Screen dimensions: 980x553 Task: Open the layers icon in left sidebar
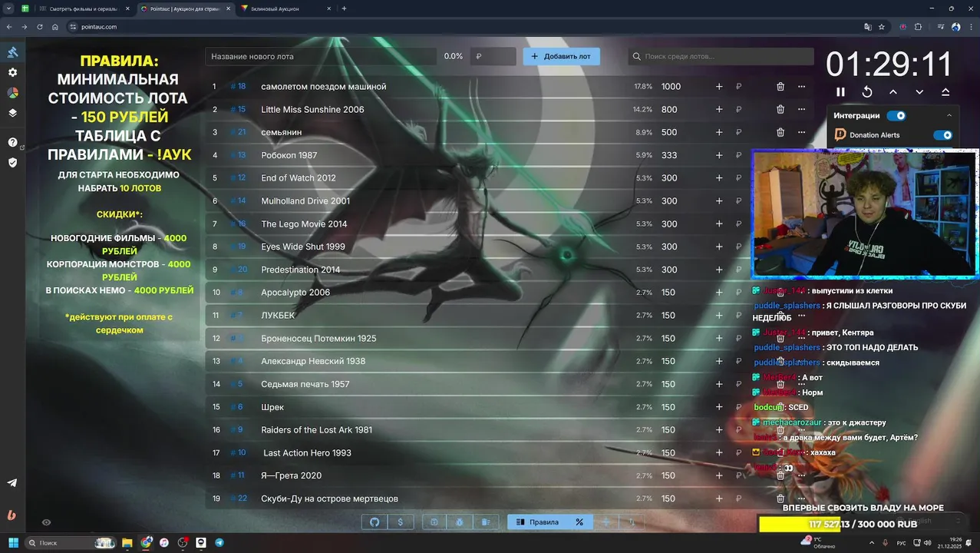coord(12,112)
